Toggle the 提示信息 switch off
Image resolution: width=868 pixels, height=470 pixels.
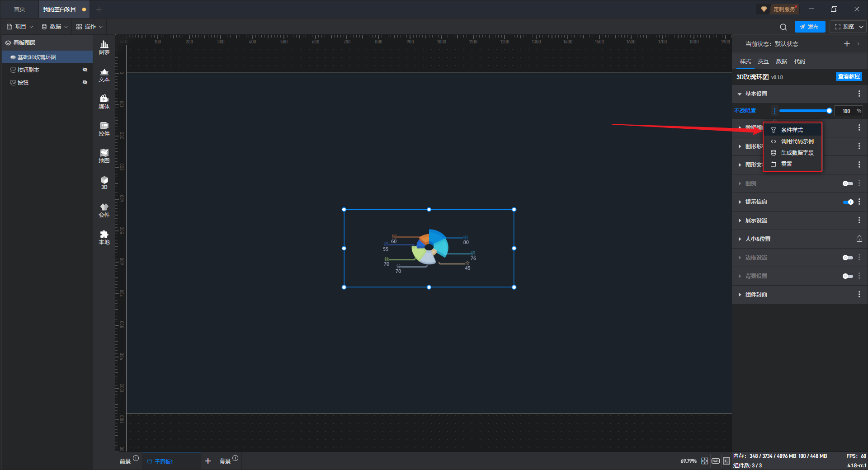[848, 202]
